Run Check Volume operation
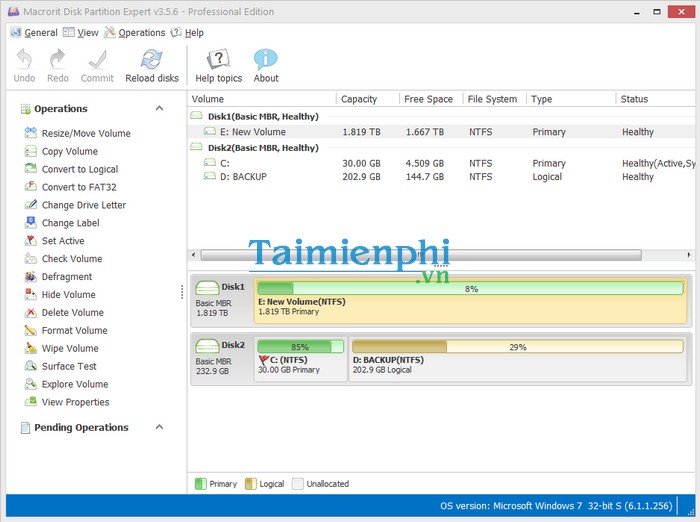 [x=71, y=259]
